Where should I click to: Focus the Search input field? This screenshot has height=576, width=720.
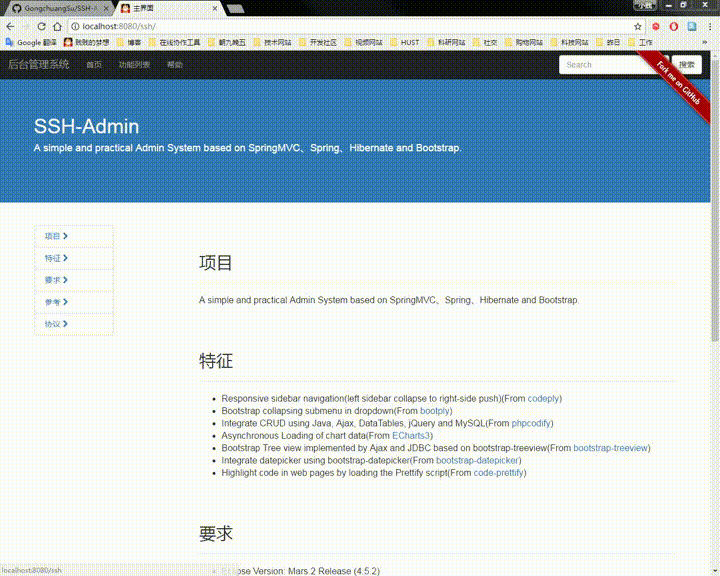click(x=606, y=65)
